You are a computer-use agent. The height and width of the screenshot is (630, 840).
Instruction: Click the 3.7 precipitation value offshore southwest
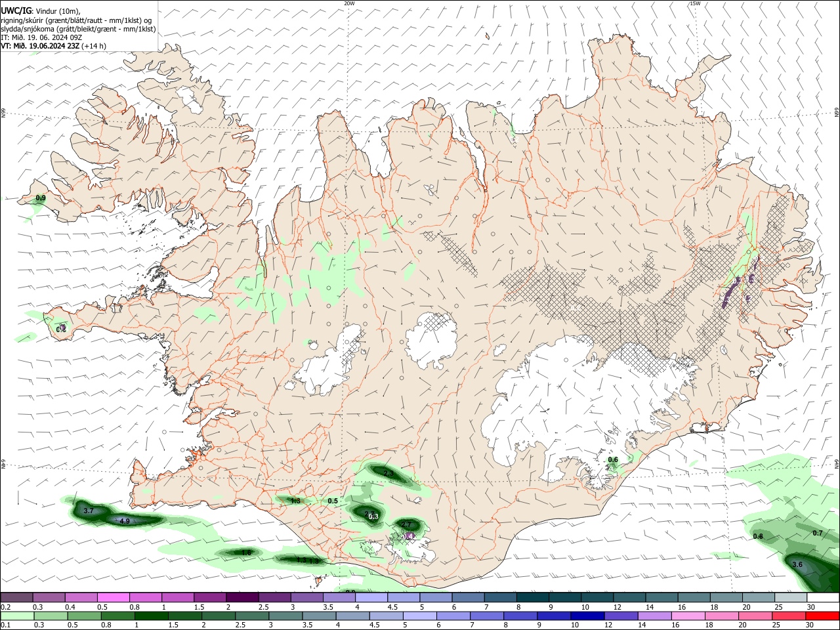[89, 510]
